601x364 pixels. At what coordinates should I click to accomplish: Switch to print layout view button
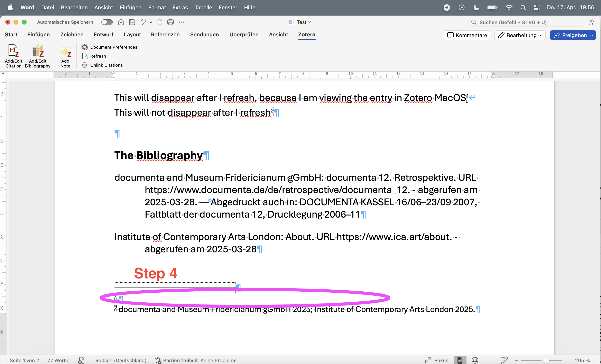tap(460, 360)
